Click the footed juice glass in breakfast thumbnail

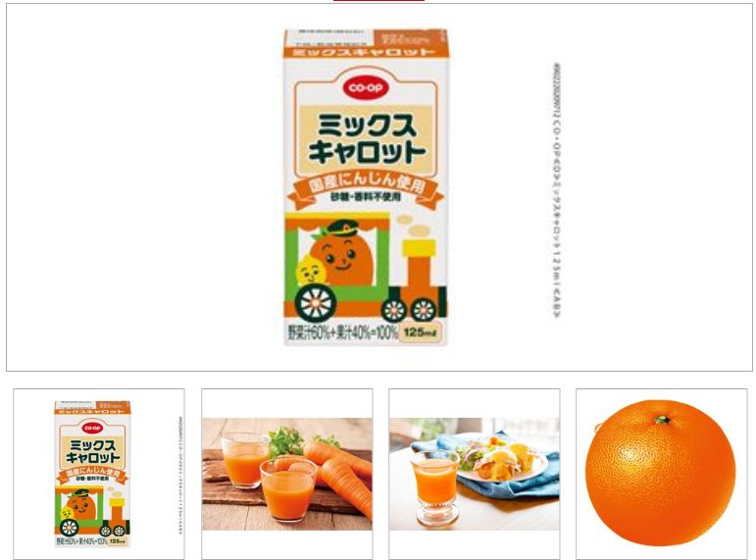point(435,487)
